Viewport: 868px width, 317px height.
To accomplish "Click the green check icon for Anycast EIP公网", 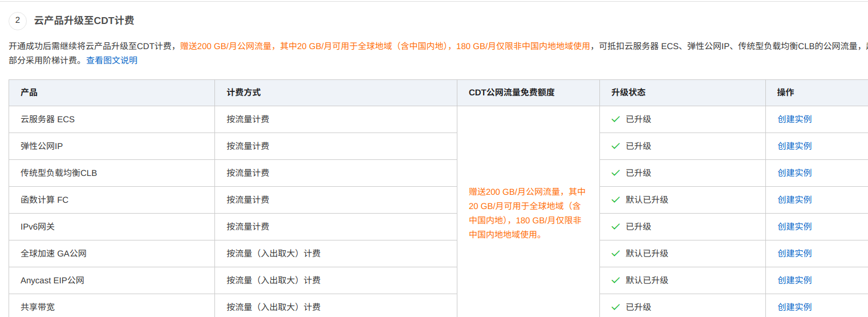I will click(615, 280).
